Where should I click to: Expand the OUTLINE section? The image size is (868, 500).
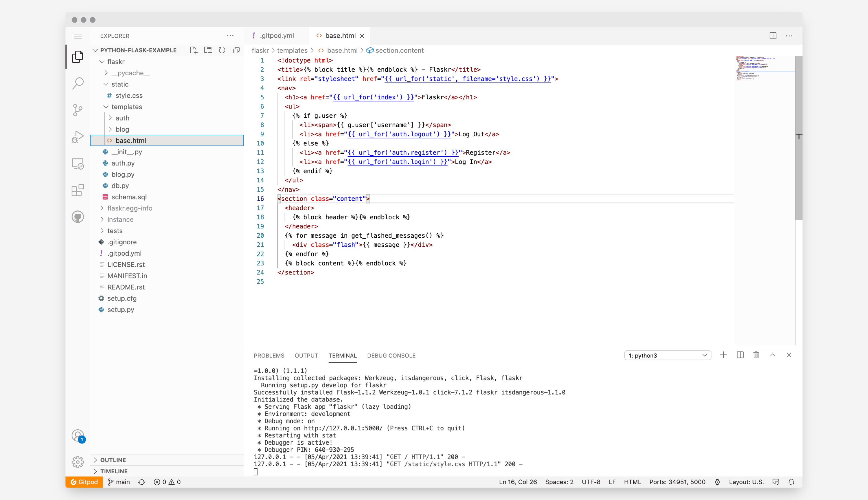[x=113, y=460]
